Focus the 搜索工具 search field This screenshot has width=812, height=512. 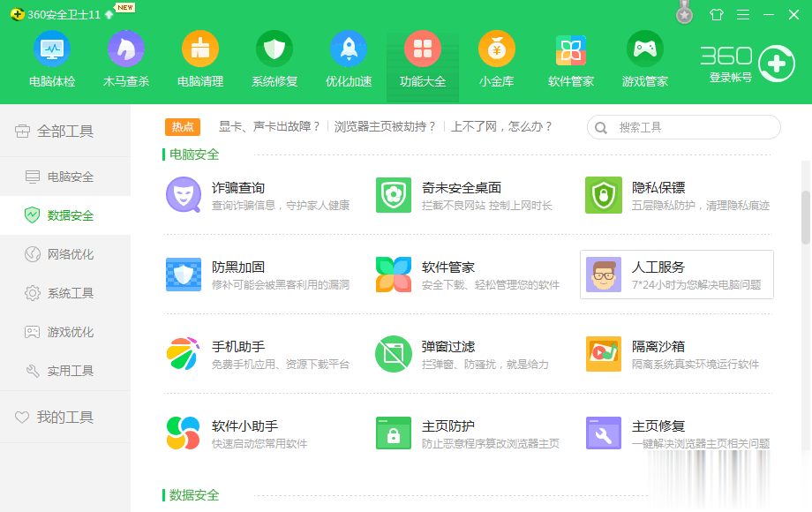(683, 127)
